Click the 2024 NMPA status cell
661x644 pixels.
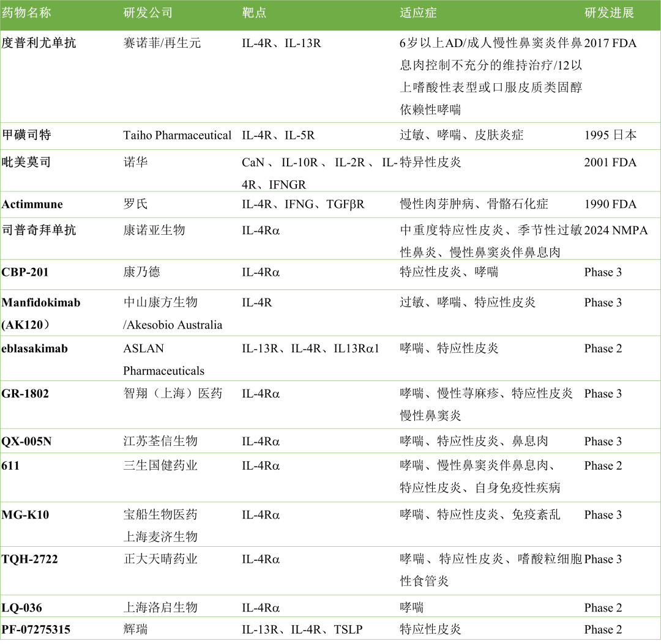coord(616,231)
